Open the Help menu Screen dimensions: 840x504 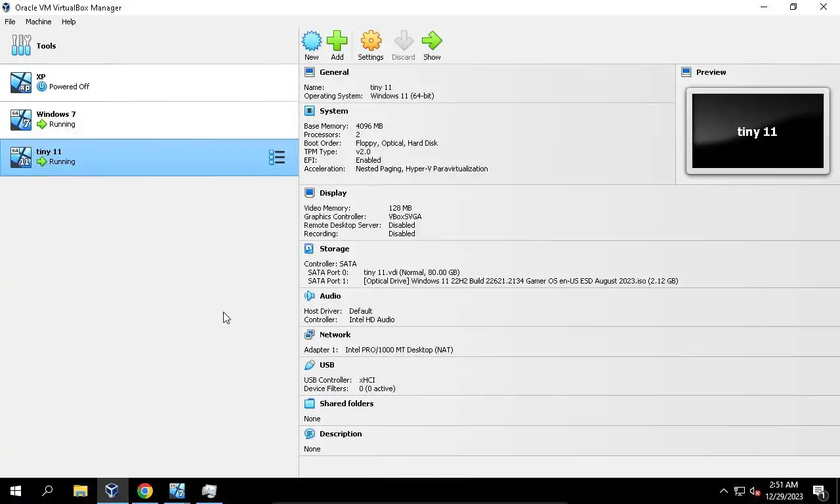pyautogui.click(x=69, y=22)
